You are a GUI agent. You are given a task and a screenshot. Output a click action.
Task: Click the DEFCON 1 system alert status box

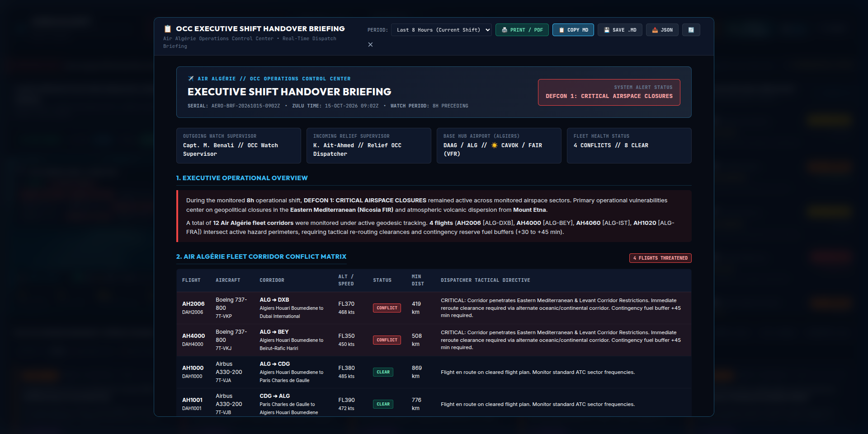tap(609, 92)
